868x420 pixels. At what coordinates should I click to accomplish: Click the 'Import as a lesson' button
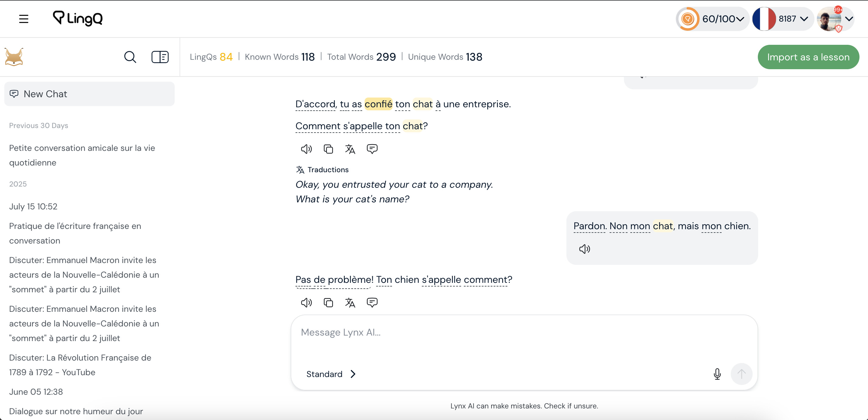[x=808, y=57]
